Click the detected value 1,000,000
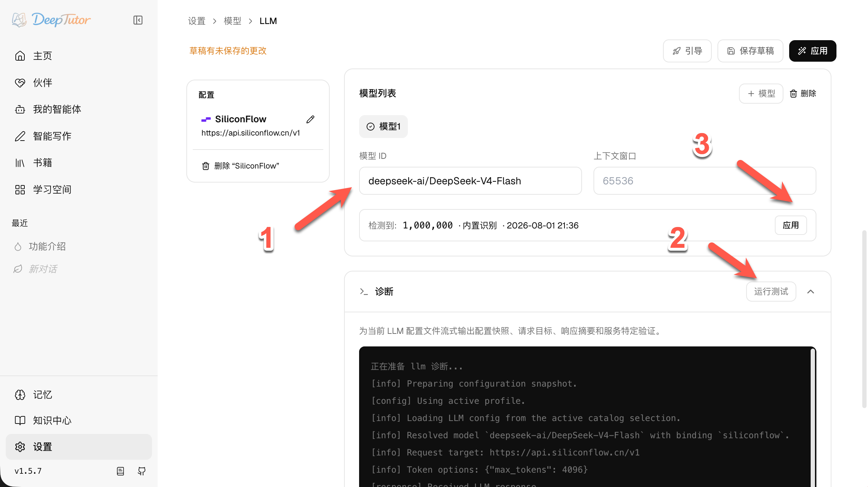This screenshot has height=487, width=868. tap(428, 225)
